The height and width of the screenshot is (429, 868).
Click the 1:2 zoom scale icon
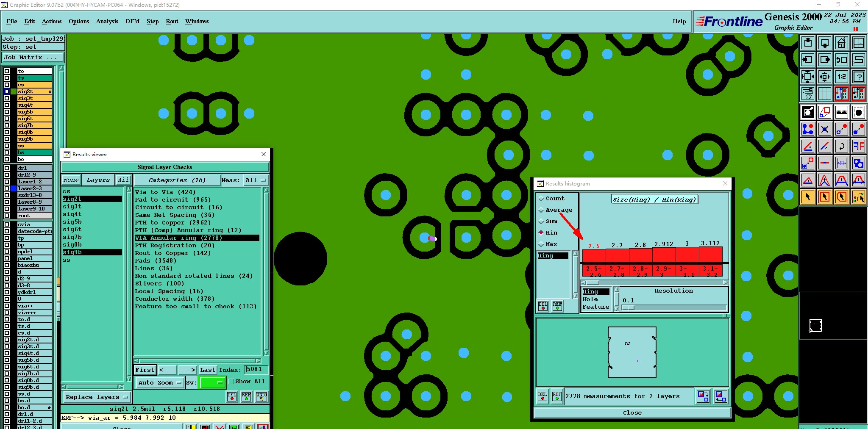(x=842, y=77)
